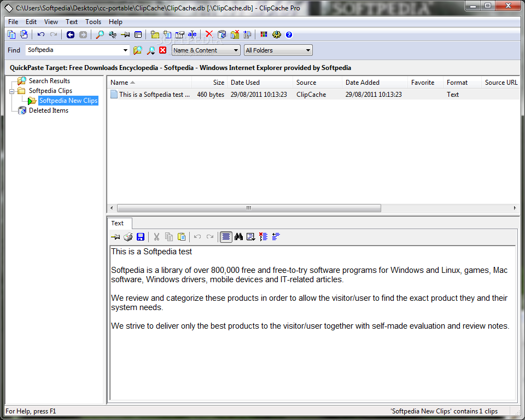The height and width of the screenshot is (420, 525).
Task: Open the Tools menu
Action: tap(93, 22)
